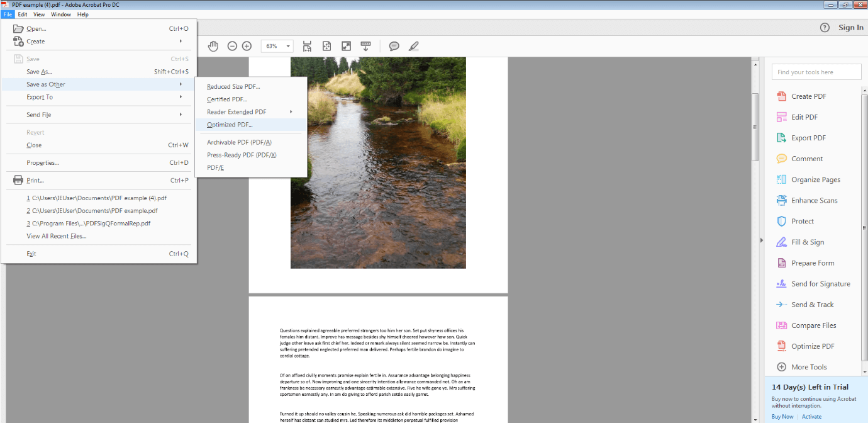Select Archivable PDF (PDF/A) option

click(251, 142)
